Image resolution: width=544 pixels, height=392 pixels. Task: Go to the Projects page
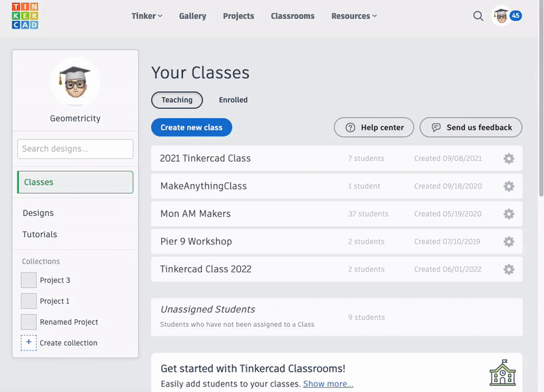(239, 16)
